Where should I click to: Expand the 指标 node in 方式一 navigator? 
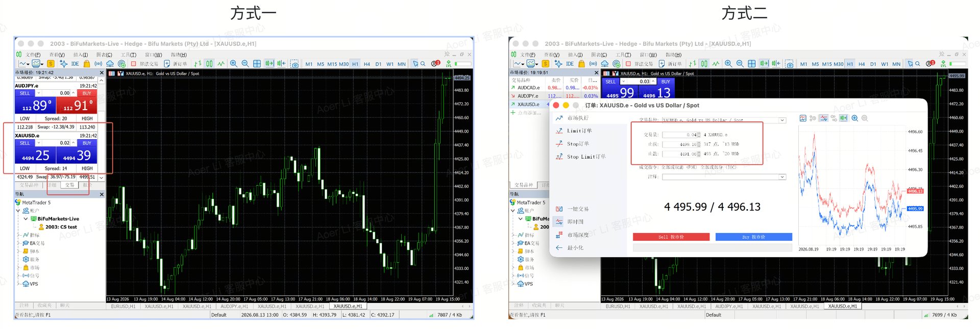click(x=18, y=235)
